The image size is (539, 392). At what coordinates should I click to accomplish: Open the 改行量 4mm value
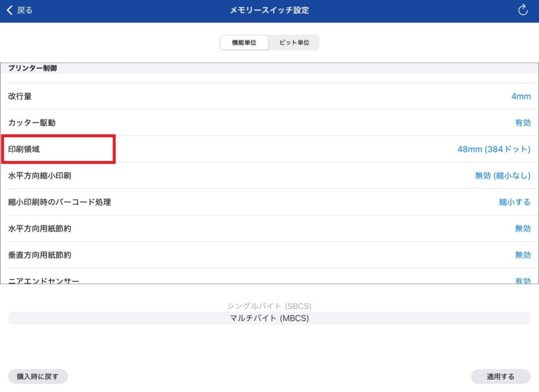[520, 96]
